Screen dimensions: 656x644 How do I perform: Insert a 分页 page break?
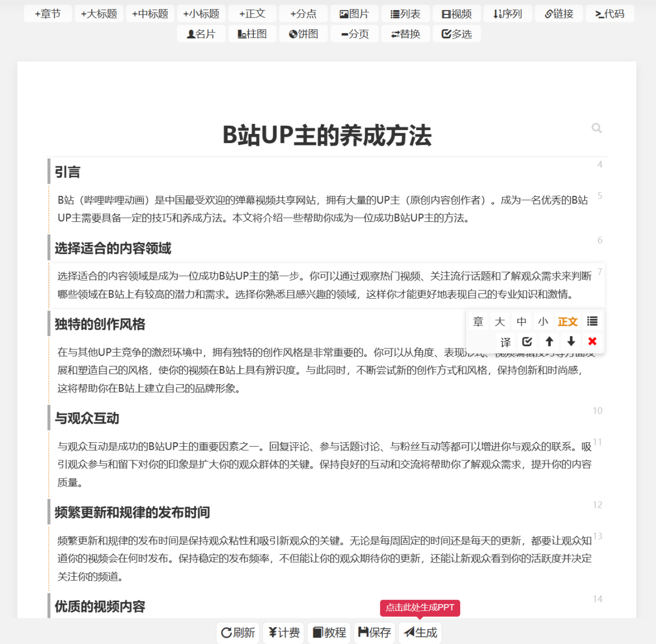tap(355, 34)
